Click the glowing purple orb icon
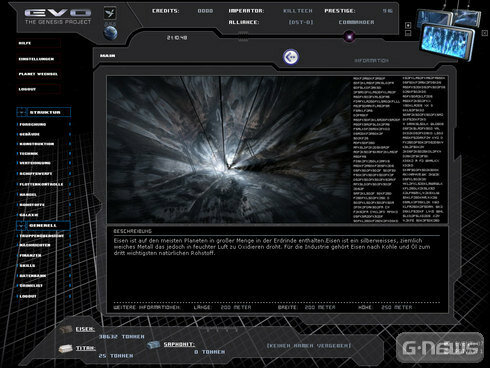490x368 pixels. pyautogui.click(x=349, y=37)
